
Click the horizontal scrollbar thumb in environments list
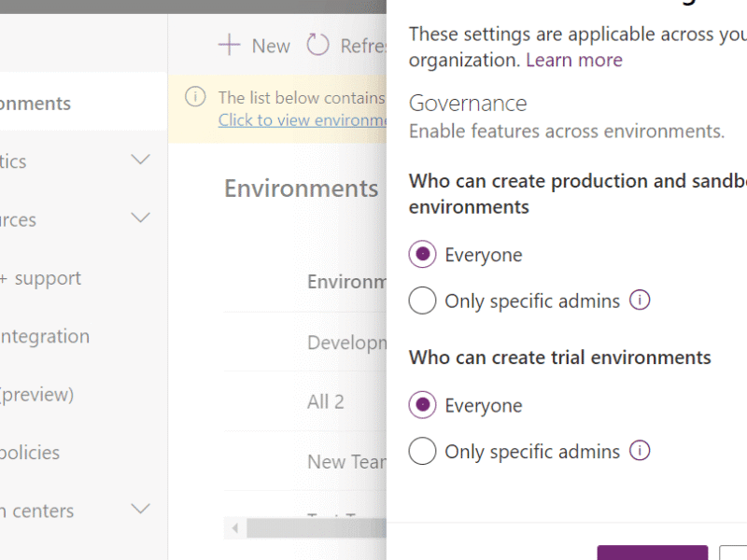317,528
